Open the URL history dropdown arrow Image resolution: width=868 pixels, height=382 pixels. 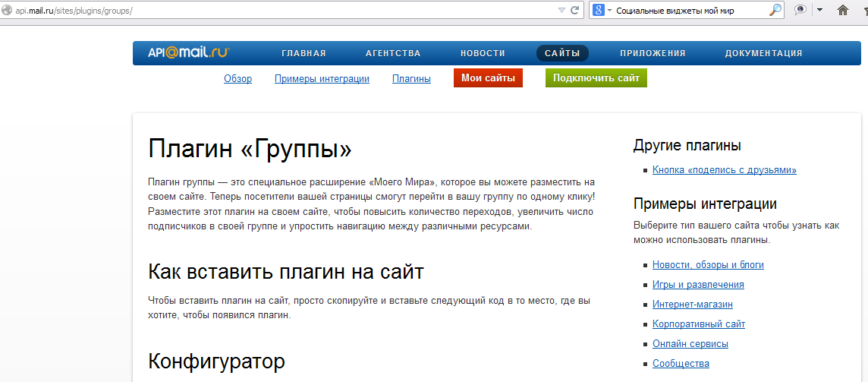click(x=561, y=11)
